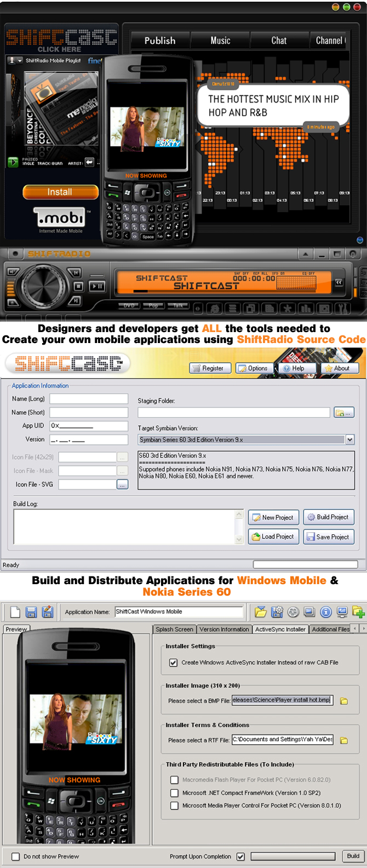Click the Build button
This screenshot has height=868, width=367.
click(353, 856)
